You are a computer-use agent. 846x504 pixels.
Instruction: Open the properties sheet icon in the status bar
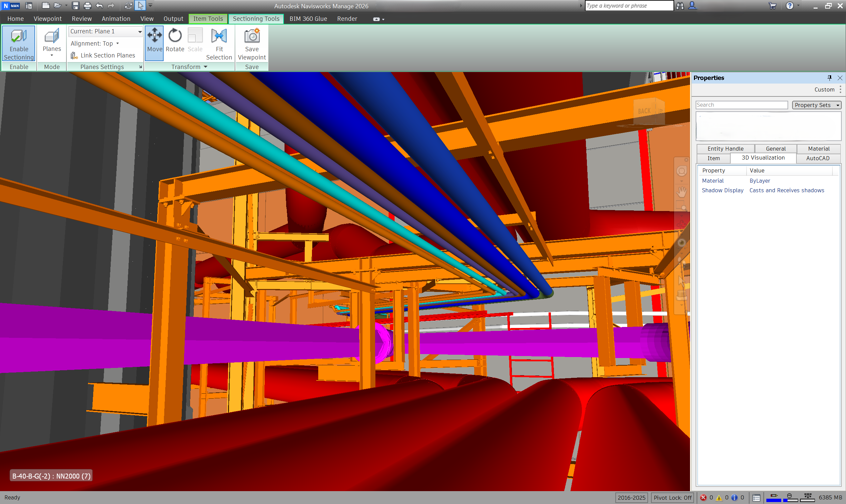756,497
